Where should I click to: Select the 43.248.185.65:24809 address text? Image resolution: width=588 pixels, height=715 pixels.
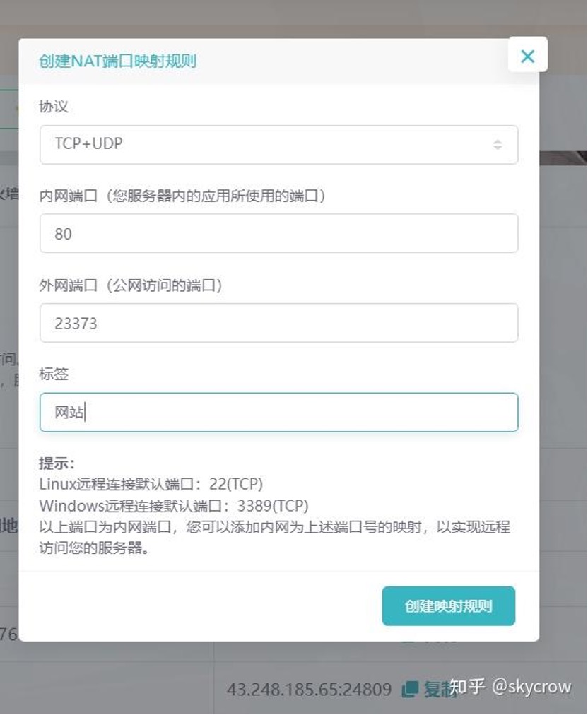tap(309, 689)
